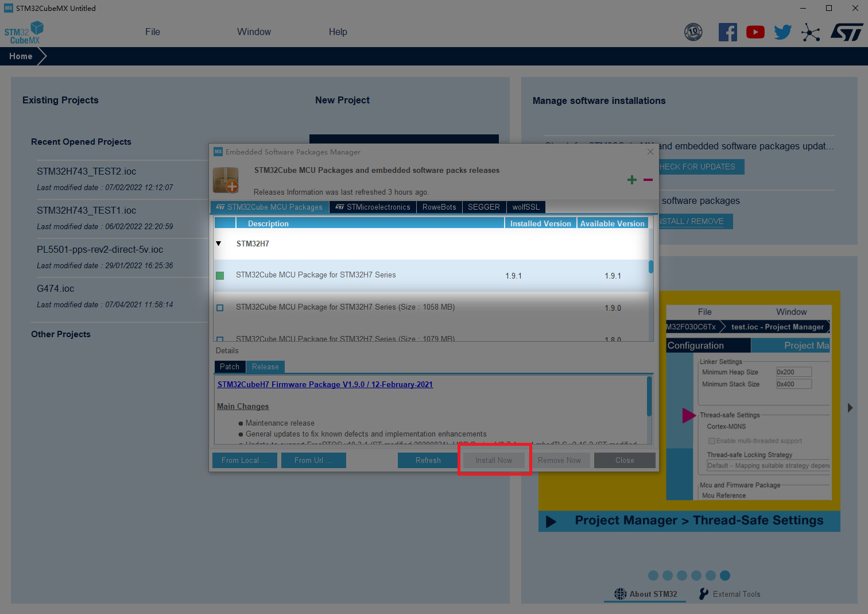Open recent project STM32H743_TEST1.ioc
The image size is (868, 614).
coord(86,210)
